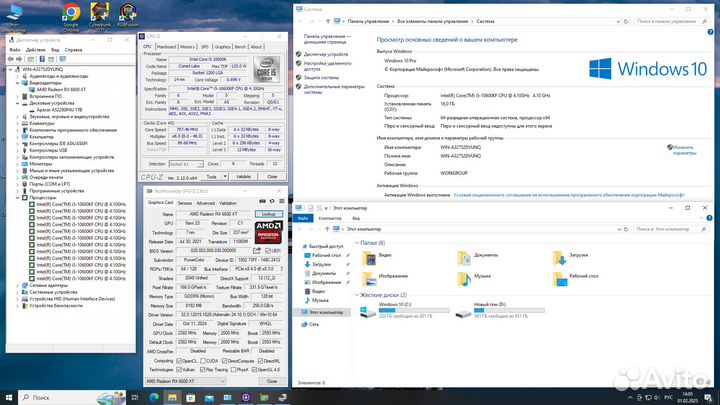
Task: Click GPU-Z screenshot camera icon
Action: tap(262, 202)
